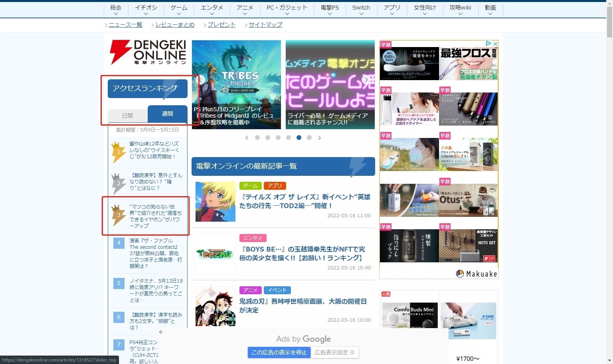The height and width of the screenshot is (364, 613).
Task: Open the ニュース一覧 link
Action: coord(125,25)
